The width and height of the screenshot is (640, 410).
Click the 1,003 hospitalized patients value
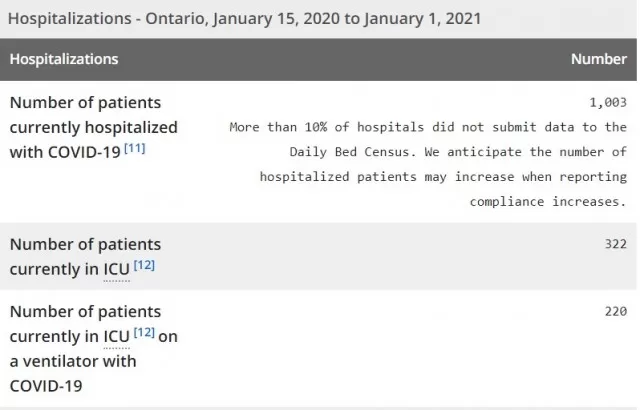click(608, 102)
